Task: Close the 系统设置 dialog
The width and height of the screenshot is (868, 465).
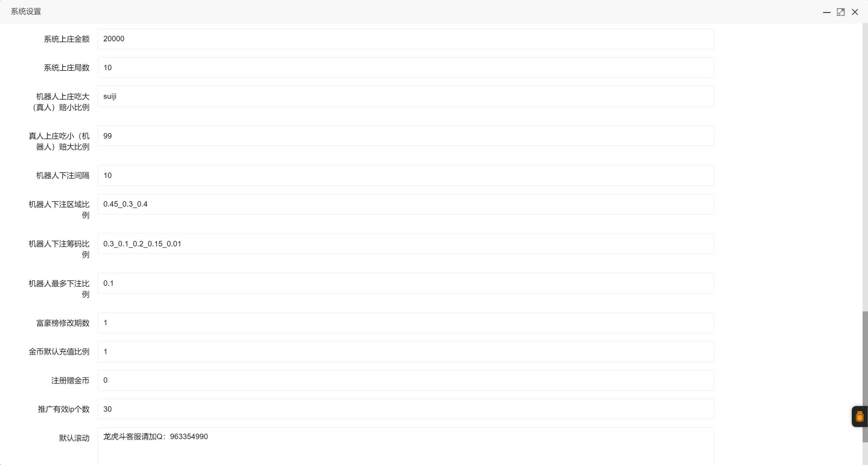Action: [x=855, y=12]
